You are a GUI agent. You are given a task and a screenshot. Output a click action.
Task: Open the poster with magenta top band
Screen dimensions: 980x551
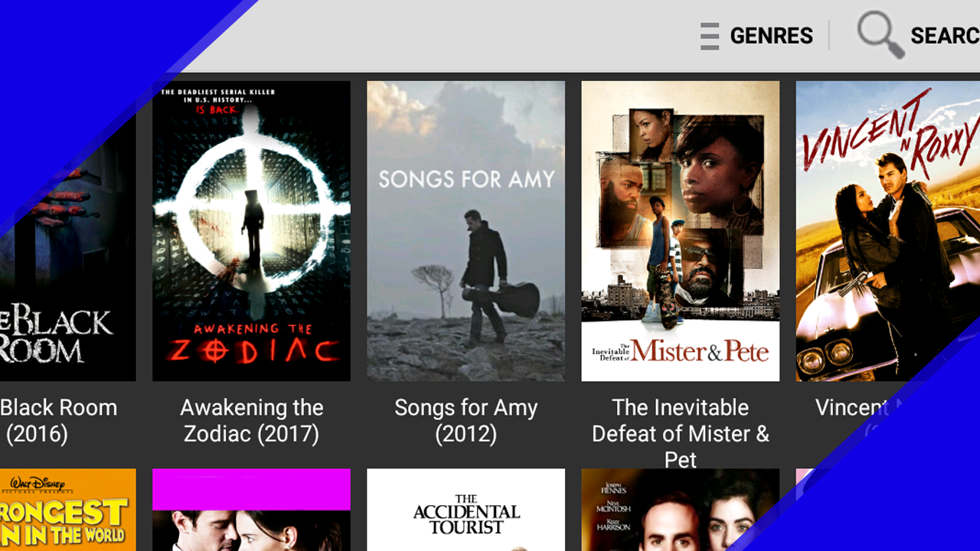[x=251, y=510]
